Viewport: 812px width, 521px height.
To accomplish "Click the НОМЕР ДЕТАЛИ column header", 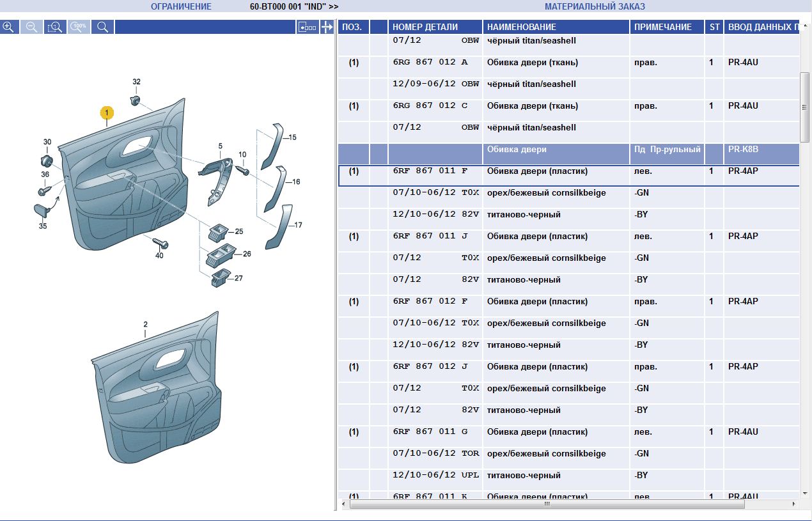I will pyautogui.click(x=425, y=27).
